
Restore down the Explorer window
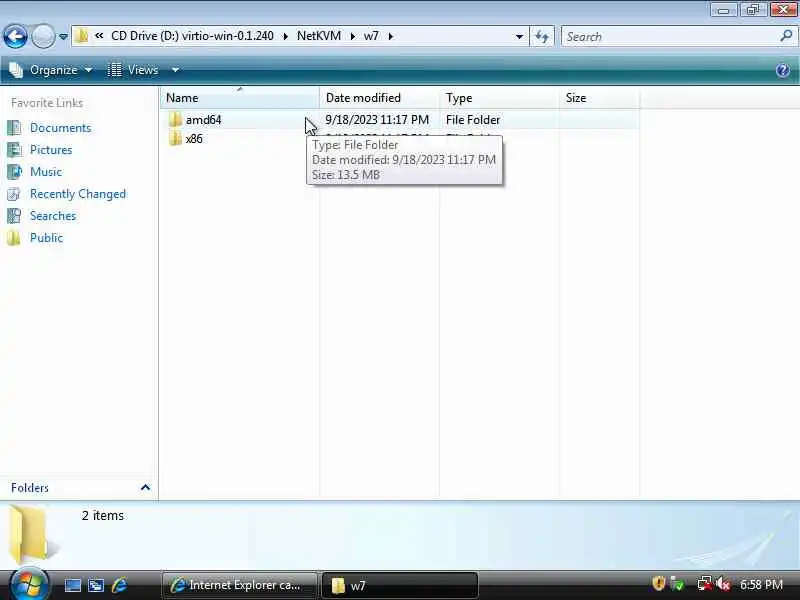click(x=753, y=10)
